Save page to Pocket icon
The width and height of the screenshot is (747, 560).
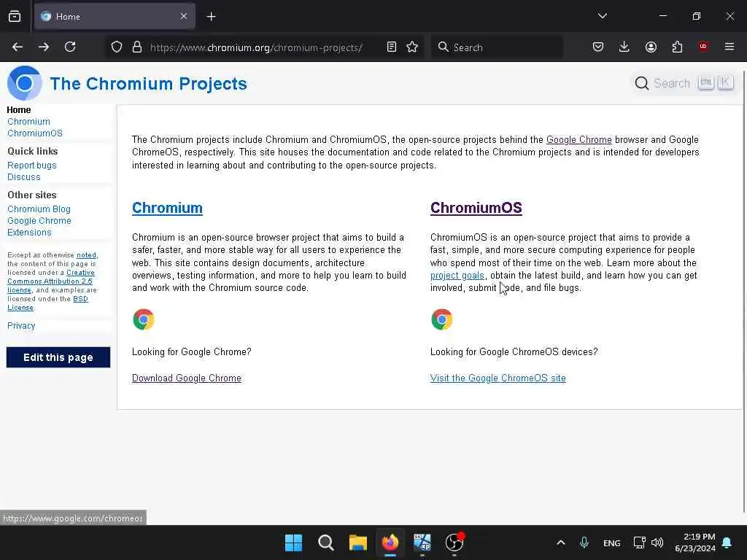[598, 47]
